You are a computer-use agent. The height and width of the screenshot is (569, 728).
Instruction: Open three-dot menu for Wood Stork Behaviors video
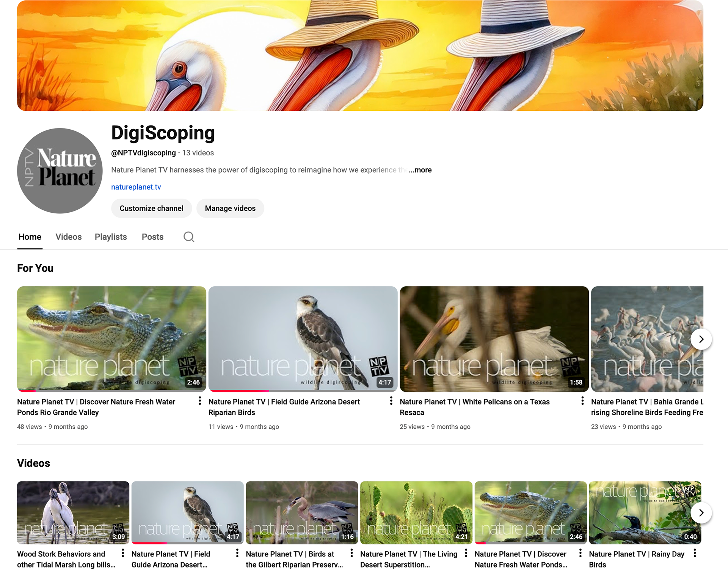pyautogui.click(x=123, y=553)
